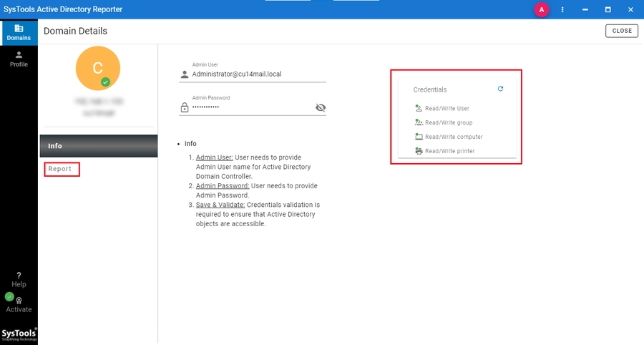Screen dimensions: 644x345
Task: Click the Credentials panel title
Action: (x=430, y=89)
